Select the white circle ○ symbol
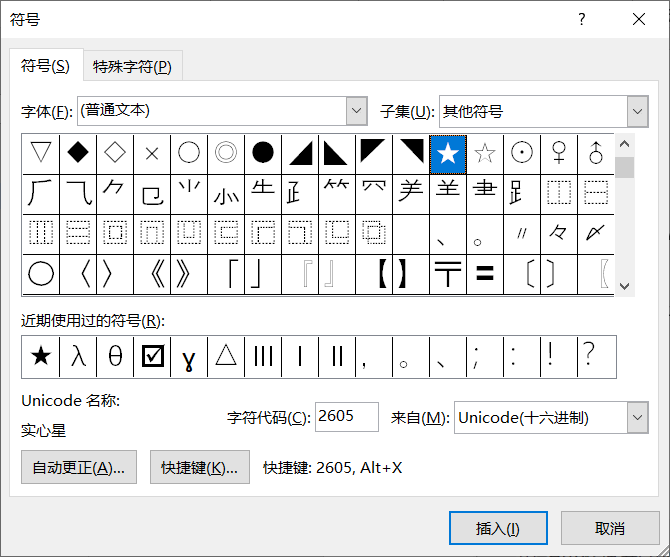The image size is (670, 557). click(189, 153)
